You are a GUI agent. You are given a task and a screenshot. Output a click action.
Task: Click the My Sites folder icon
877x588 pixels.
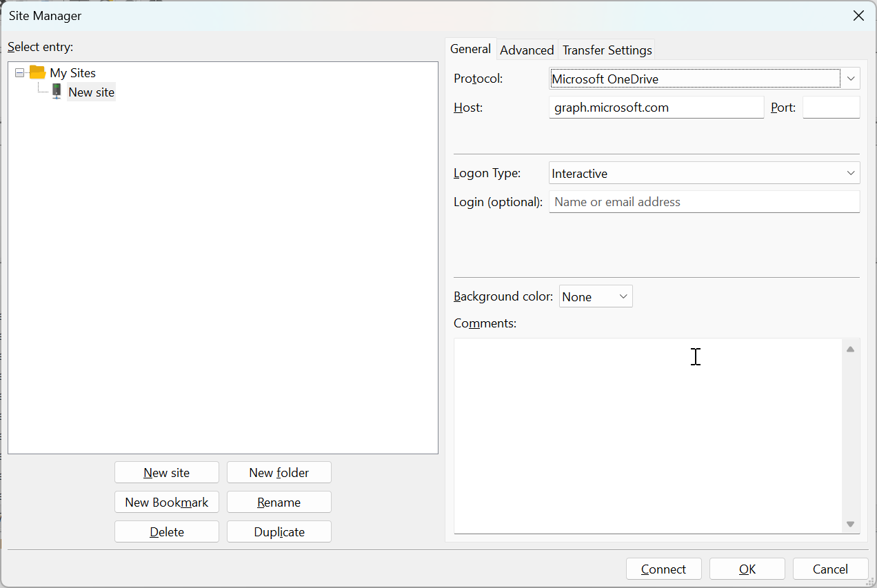pos(37,72)
